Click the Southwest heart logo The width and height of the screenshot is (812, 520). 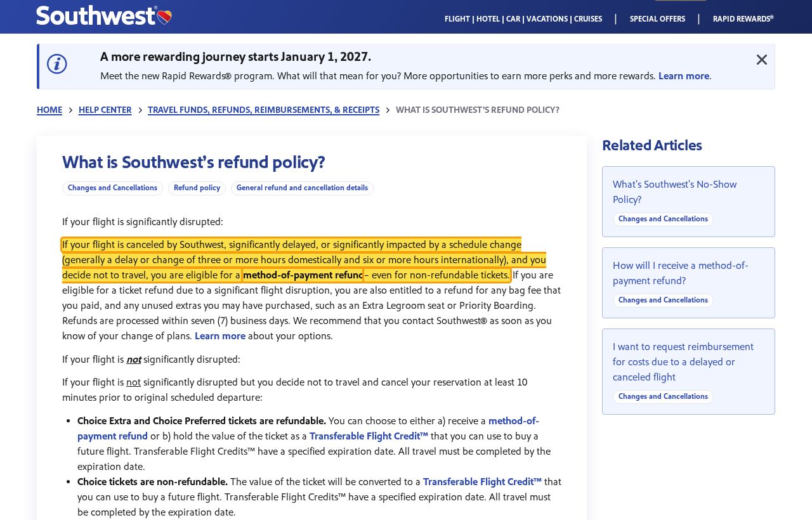tap(104, 15)
